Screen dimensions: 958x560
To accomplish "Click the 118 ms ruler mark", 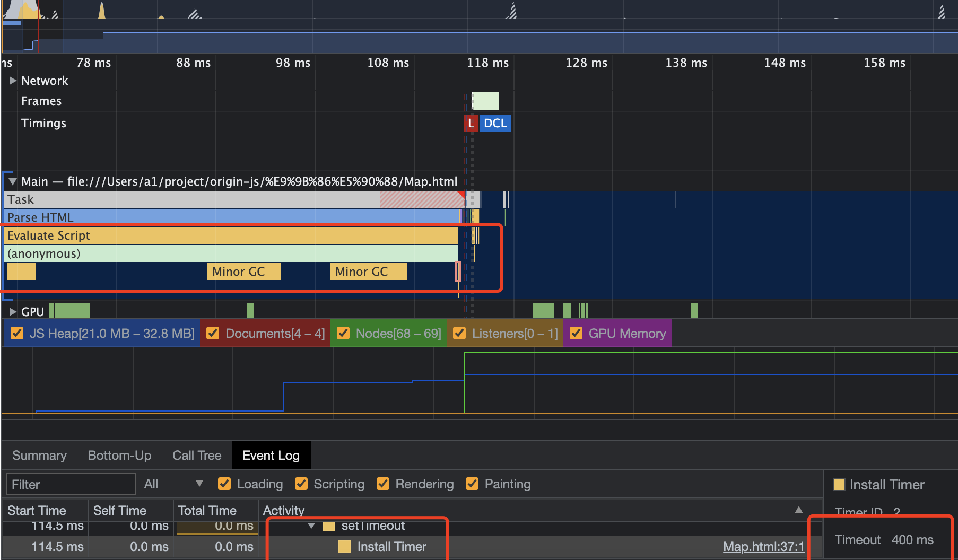I will pyautogui.click(x=487, y=63).
